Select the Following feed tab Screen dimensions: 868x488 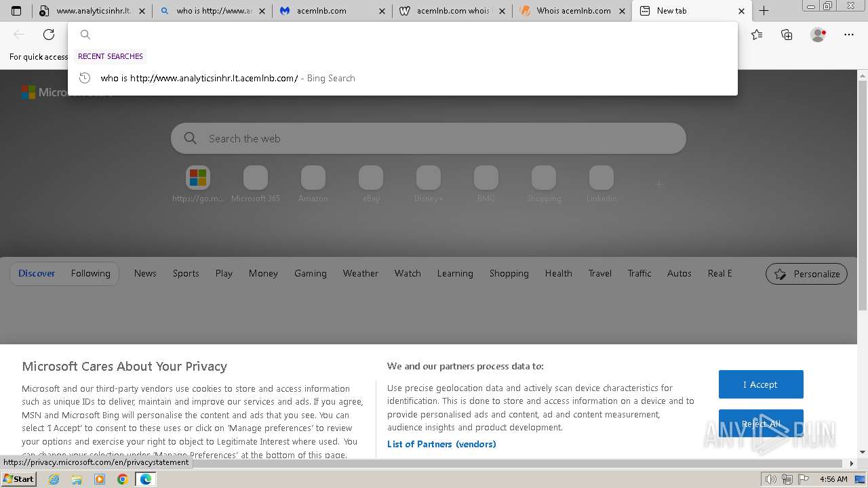pyautogui.click(x=91, y=273)
